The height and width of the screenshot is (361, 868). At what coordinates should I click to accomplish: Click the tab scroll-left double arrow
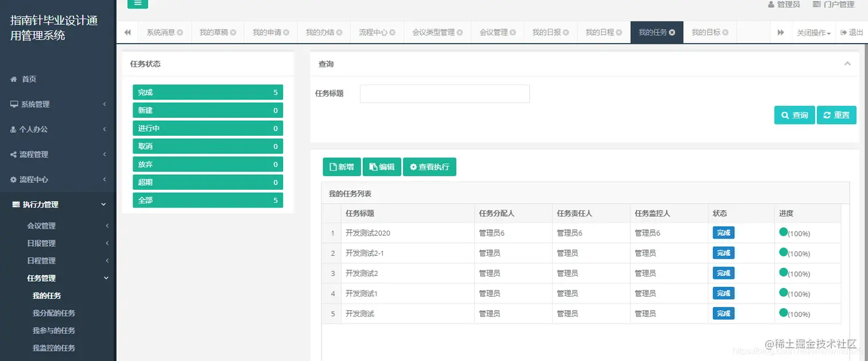pyautogui.click(x=127, y=32)
